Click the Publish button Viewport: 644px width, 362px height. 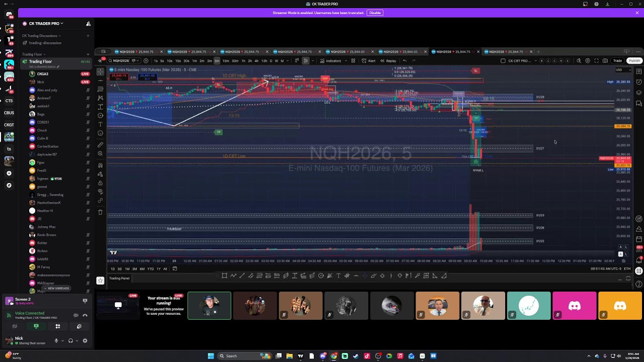click(634, 61)
